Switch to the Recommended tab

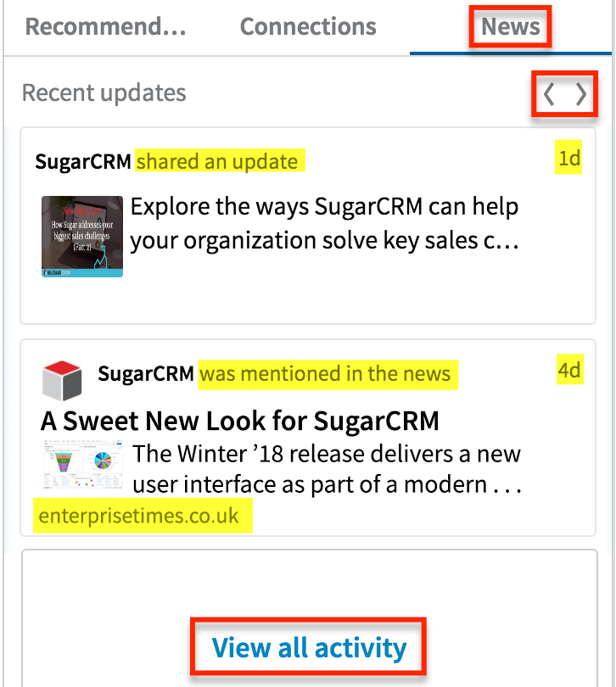point(105,26)
